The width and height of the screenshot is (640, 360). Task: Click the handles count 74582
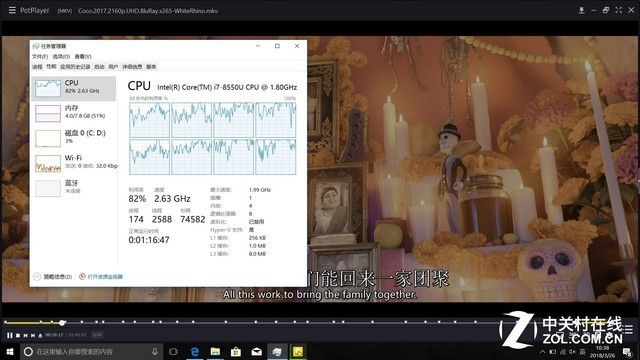coord(193,220)
